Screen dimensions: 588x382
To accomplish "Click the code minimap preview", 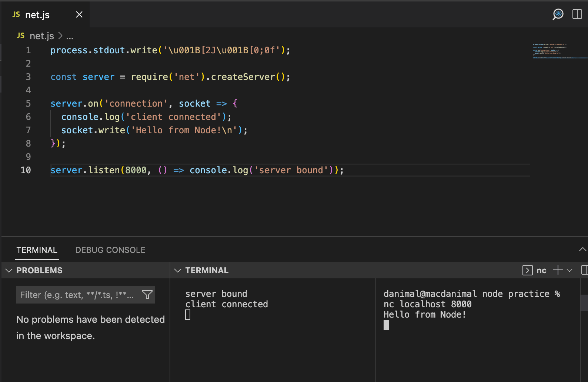I will [560, 51].
